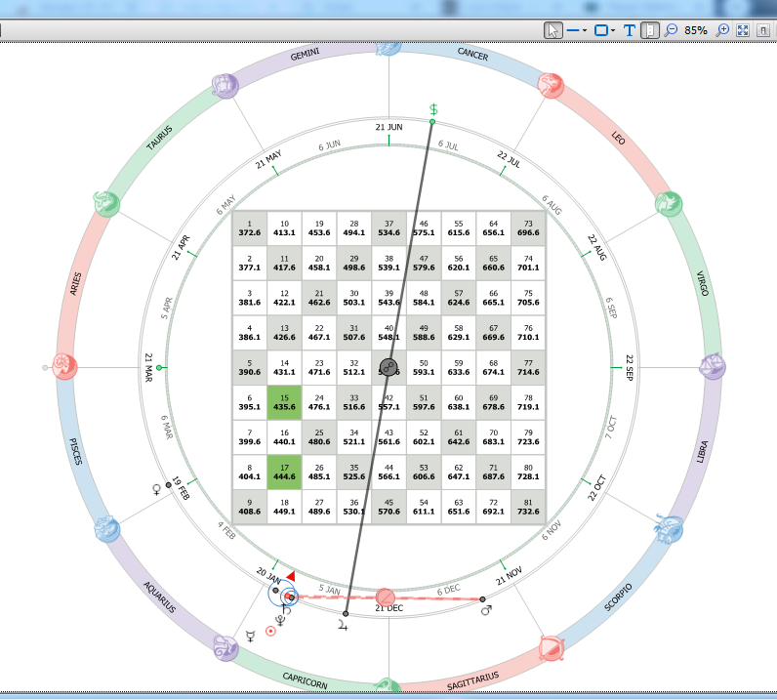Select the rectangle shape tool
Image resolution: width=777 pixels, height=700 pixels.
click(601, 30)
